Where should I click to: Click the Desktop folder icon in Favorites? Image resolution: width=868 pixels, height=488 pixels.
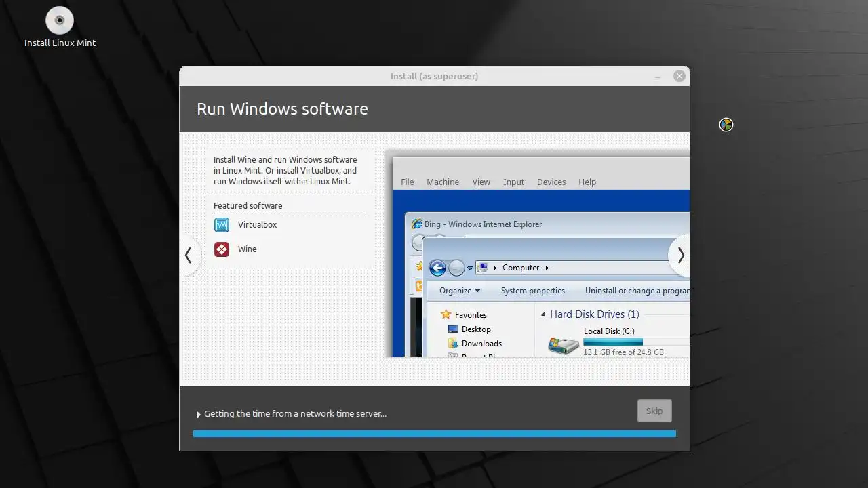(453, 329)
